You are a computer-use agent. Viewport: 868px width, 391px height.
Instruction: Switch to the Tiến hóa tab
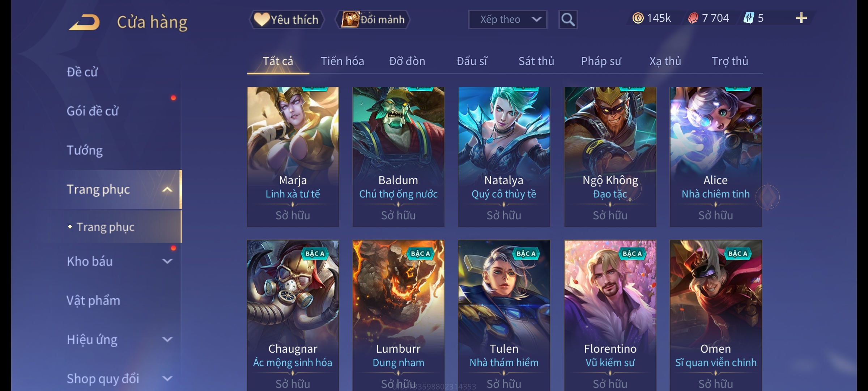pos(342,61)
